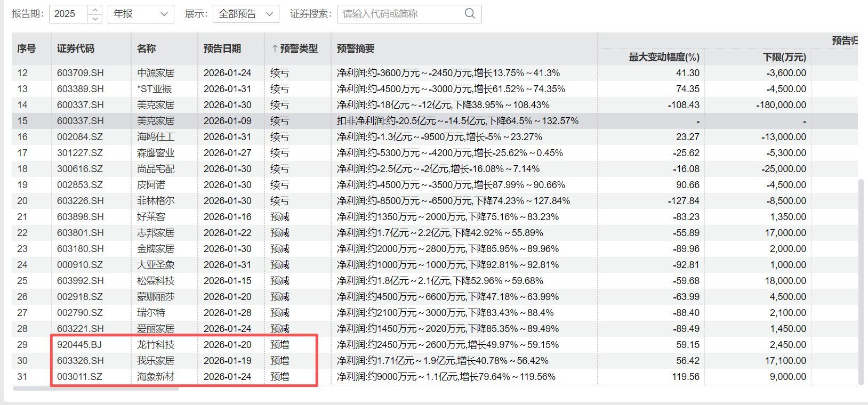Click the summary 净利润:约1.71亿元~1.9亿元
This screenshot has width=868, height=405.
pyautogui.click(x=443, y=361)
